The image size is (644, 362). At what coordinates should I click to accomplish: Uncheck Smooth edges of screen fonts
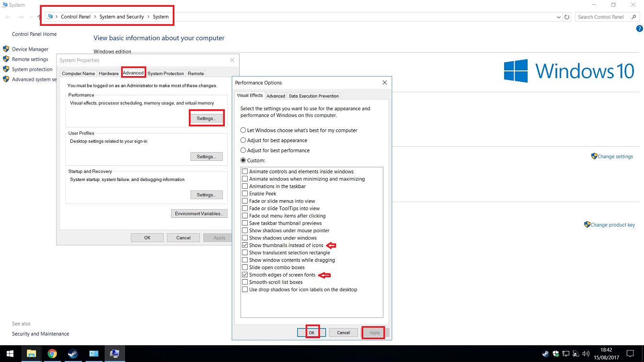coord(245,275)
